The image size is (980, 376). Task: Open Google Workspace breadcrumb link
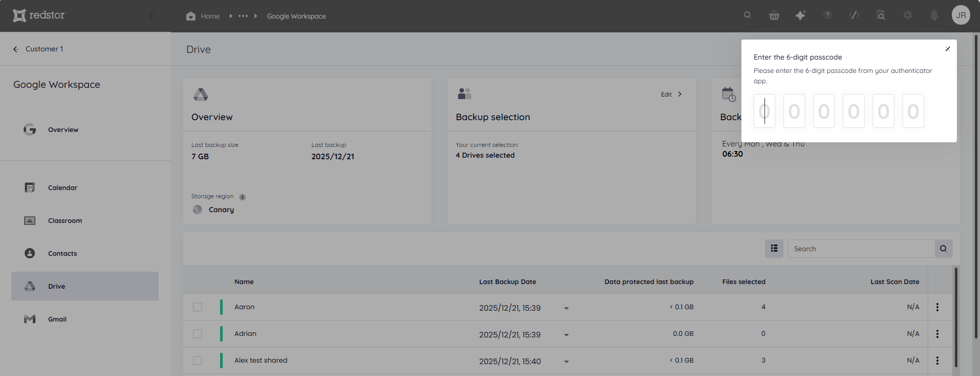(296, 16)
